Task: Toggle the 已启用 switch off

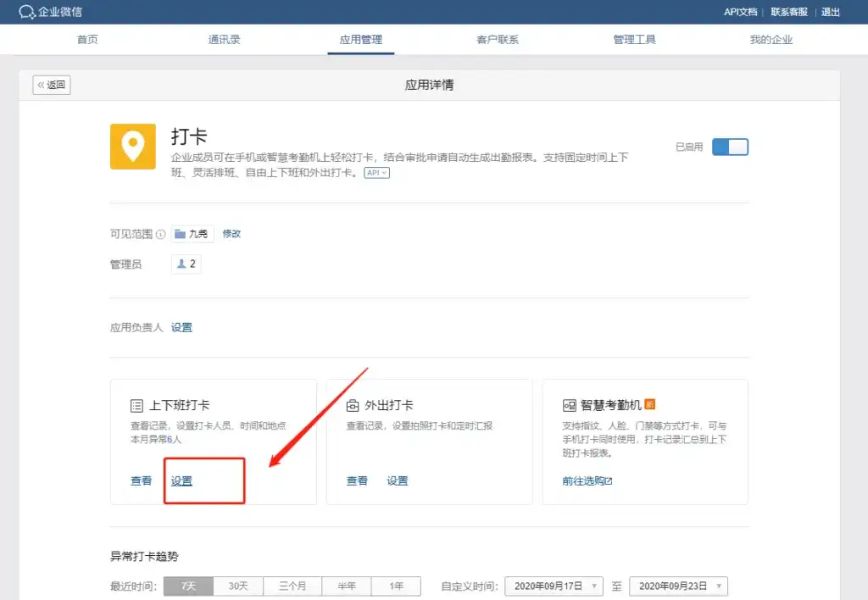Action: tap(729, 147)
